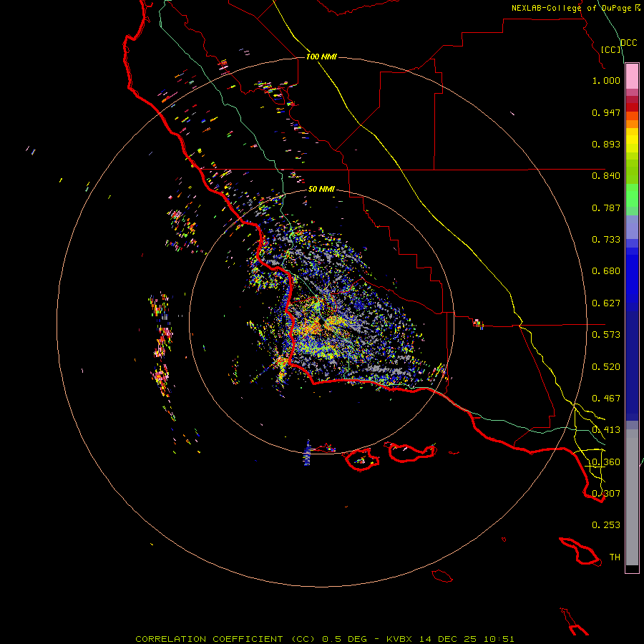Select the 0.787 scale value
The image size is (644, 644).
click(606, 208)
